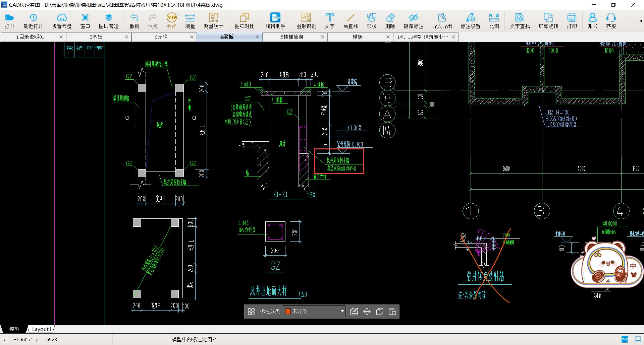Close the 模板 tab
Screen dimensions: 644x345
click(388, 37)
